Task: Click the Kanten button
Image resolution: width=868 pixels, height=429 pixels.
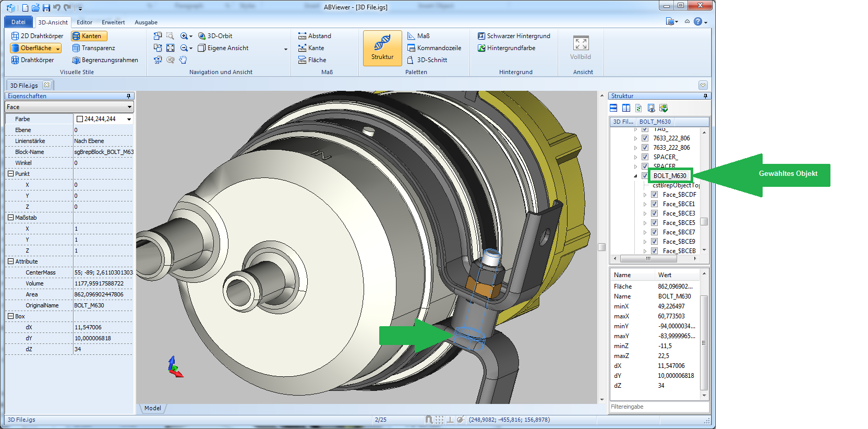Action: coord(89,36)
